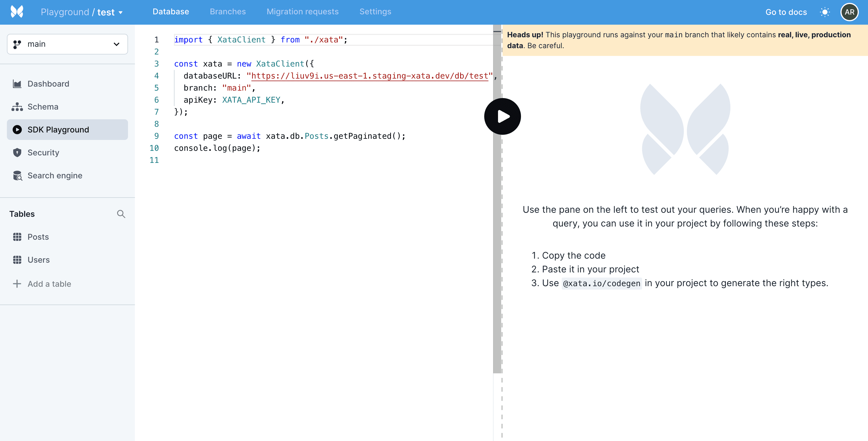Click the user avatar AR initials button
Image resolution: width=868 pixels, height=441 pixels.
click(849, 11)
